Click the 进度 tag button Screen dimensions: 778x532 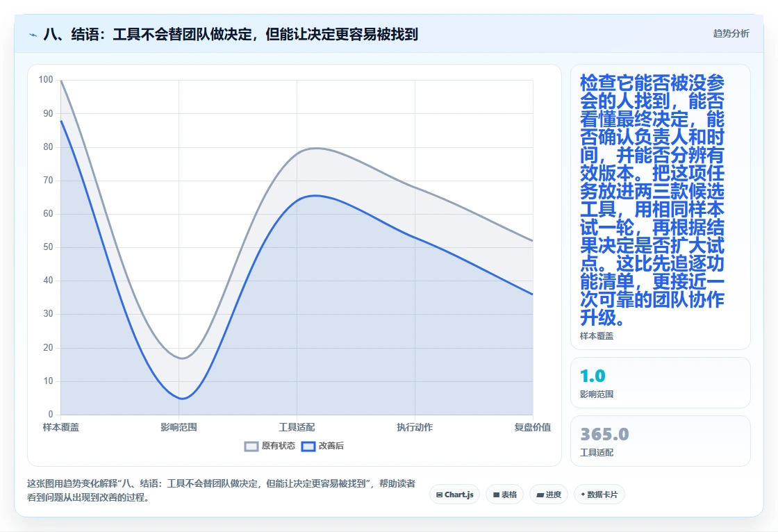point(549,494)
